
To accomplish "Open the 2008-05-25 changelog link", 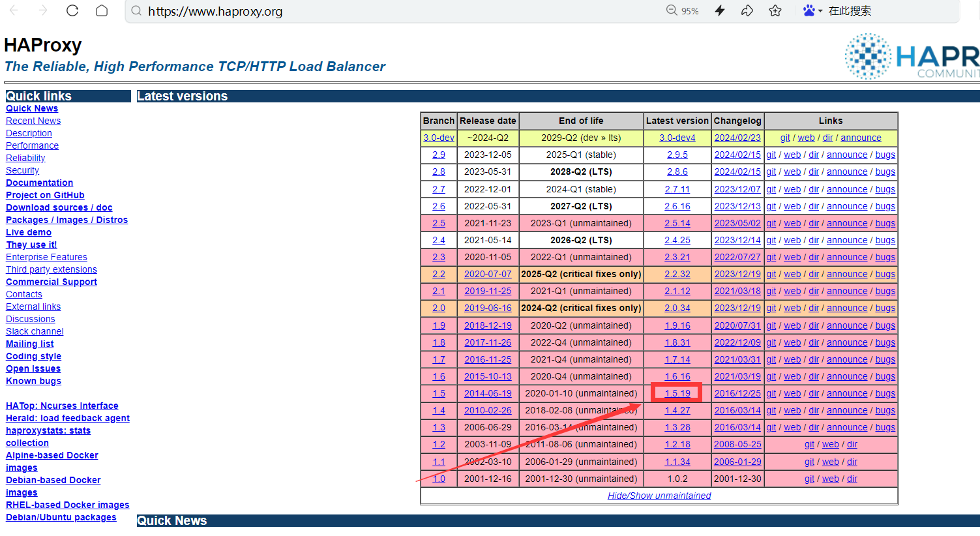I will click(x=737, y=444).
